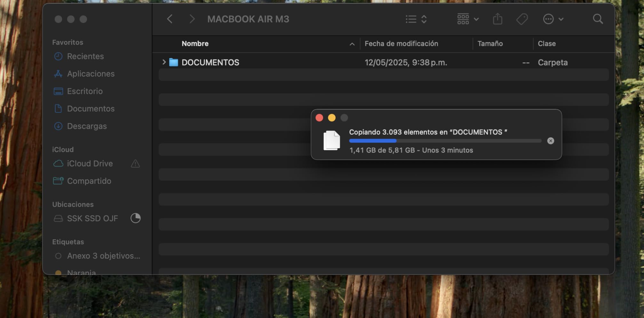Sort by Fecha de modificación column
This screenshot has width=644, height=318.
click(x=401, y=44)
